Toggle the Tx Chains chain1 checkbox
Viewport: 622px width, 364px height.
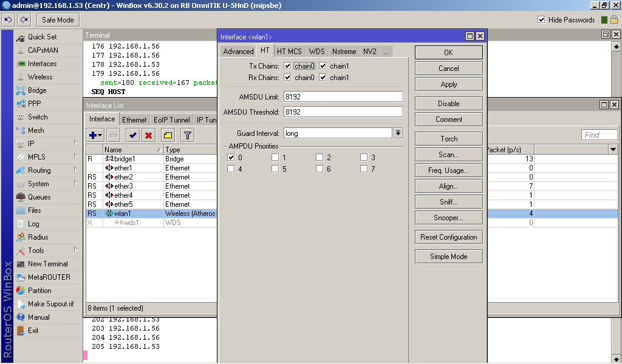(x=323, y=66)
